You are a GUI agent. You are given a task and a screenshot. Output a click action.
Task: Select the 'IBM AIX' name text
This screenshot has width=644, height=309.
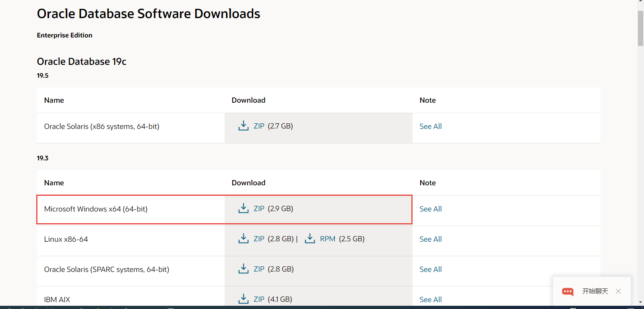(57, 300)
